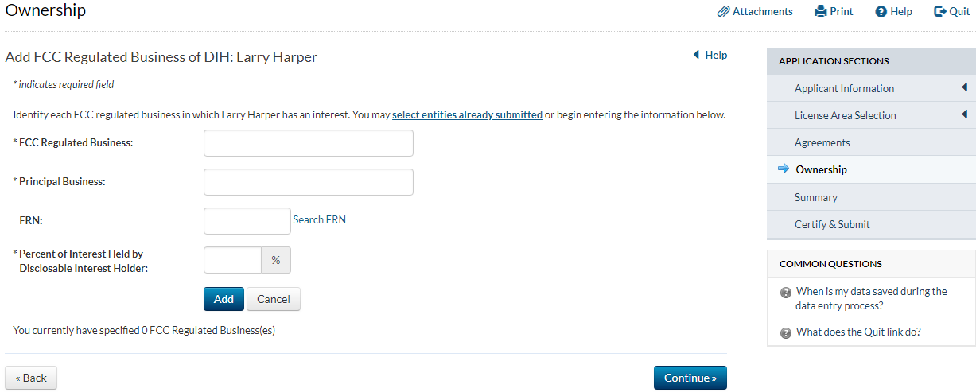The height and width of the screenshot is (392, 980).
Task: Toggle the Help panel triangle arrow
Action: pyautogui.click(x=696, y=55)
